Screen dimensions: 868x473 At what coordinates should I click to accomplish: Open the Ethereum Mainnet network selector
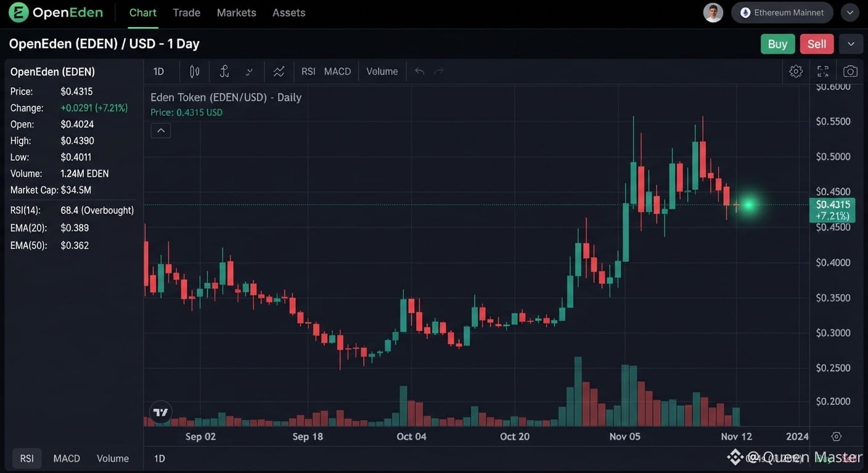(782, 12)
